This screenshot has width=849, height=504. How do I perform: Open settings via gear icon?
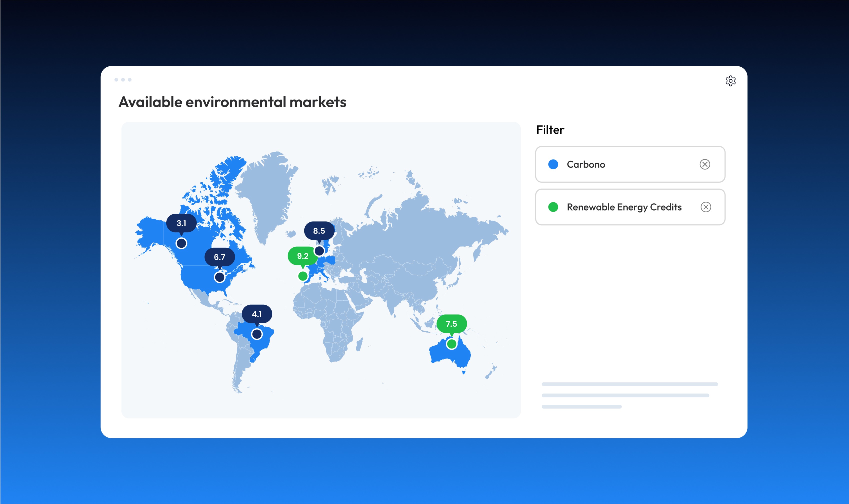[x=730, y=81]
